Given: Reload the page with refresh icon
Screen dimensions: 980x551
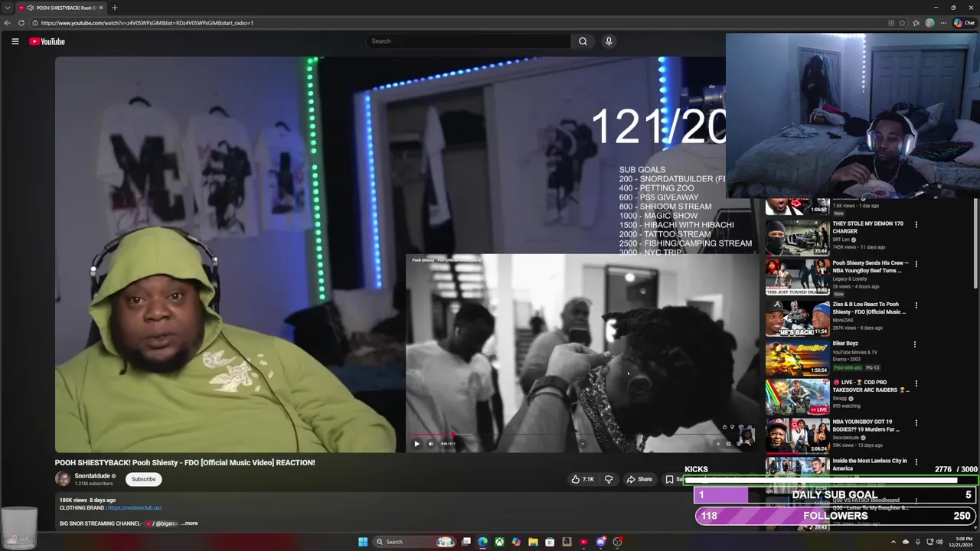Looking at the screenshot, I should click(x=21, y=23).
